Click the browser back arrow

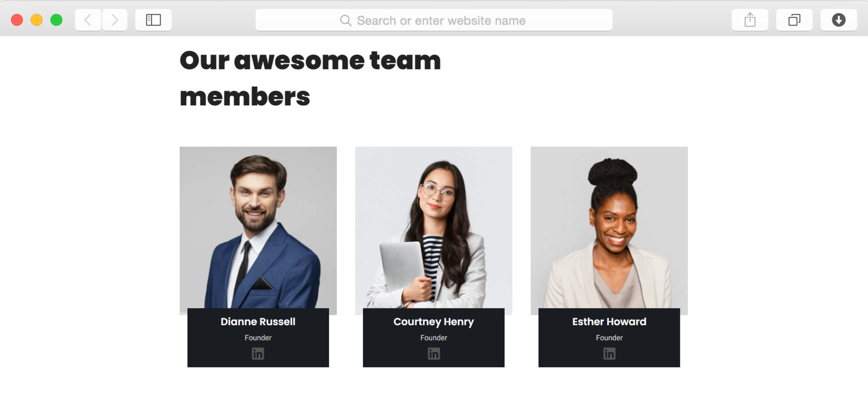[88, 20]
